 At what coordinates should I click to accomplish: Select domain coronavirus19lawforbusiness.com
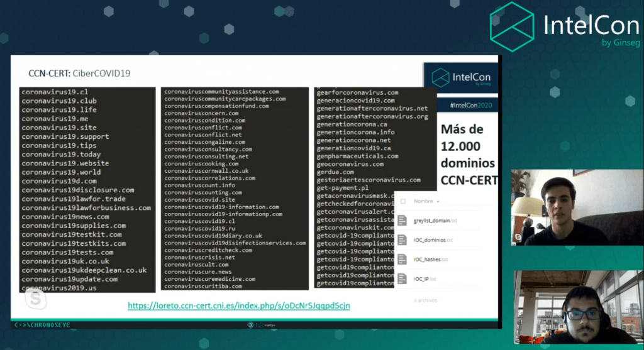click(86, 208)
